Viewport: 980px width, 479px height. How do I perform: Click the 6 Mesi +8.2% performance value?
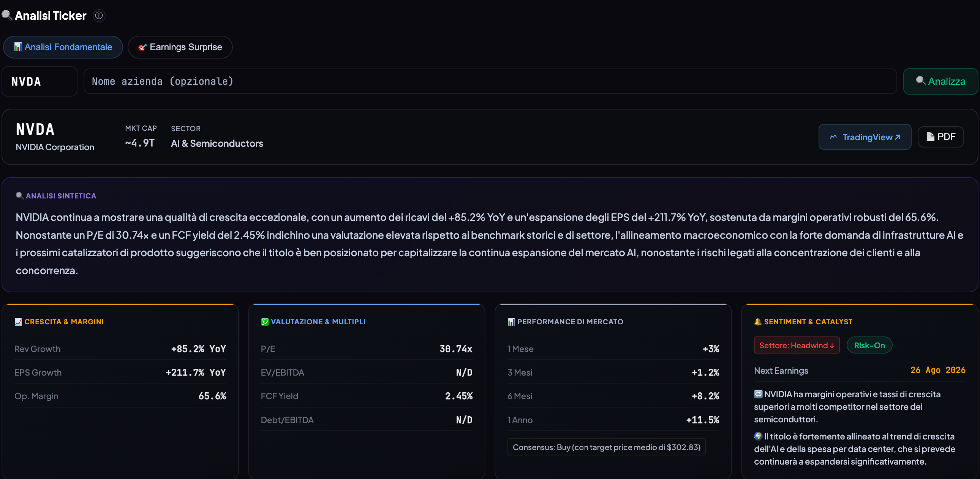705,397
